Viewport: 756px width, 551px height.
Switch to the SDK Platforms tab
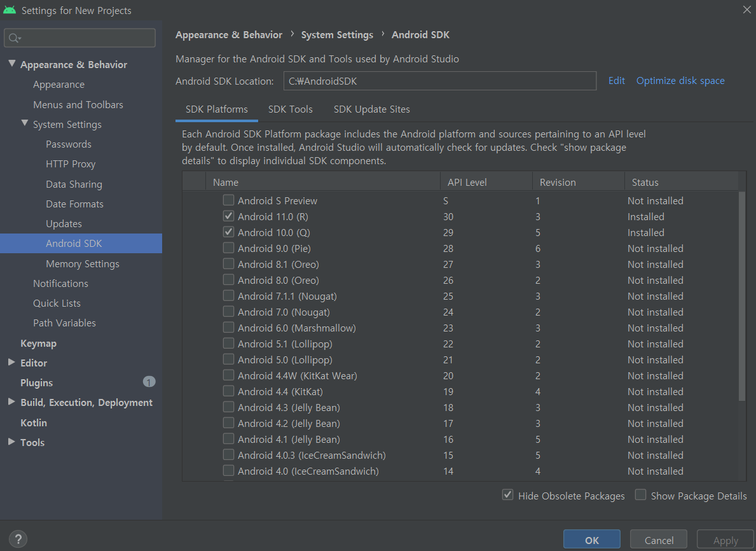pyautogui.click(x=216, y=109)
